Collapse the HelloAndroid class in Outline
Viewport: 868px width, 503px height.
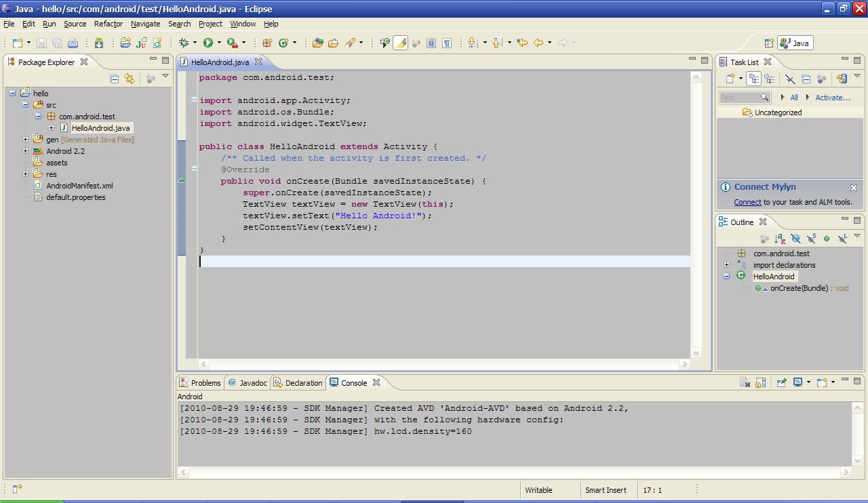click(727, 277)
